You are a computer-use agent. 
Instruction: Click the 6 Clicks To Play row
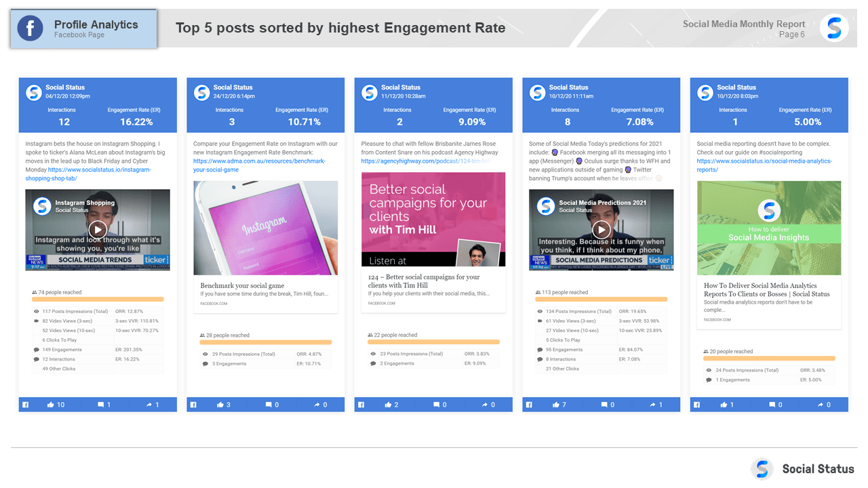click(x=98, y=340)
